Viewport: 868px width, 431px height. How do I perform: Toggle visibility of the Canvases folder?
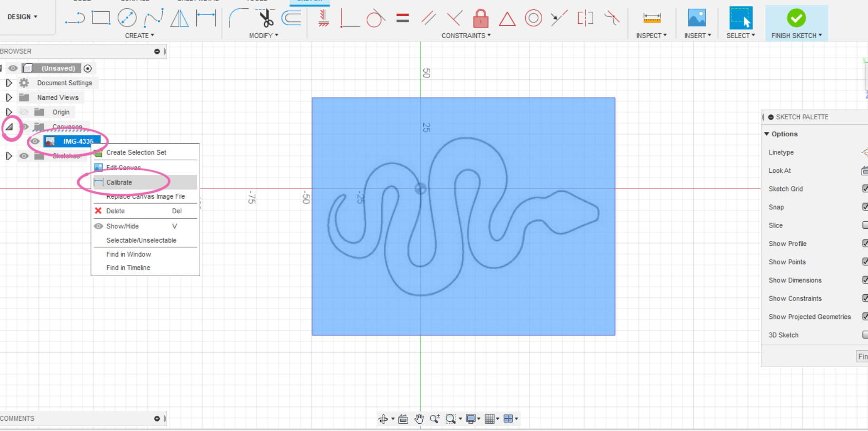point(24,127)
